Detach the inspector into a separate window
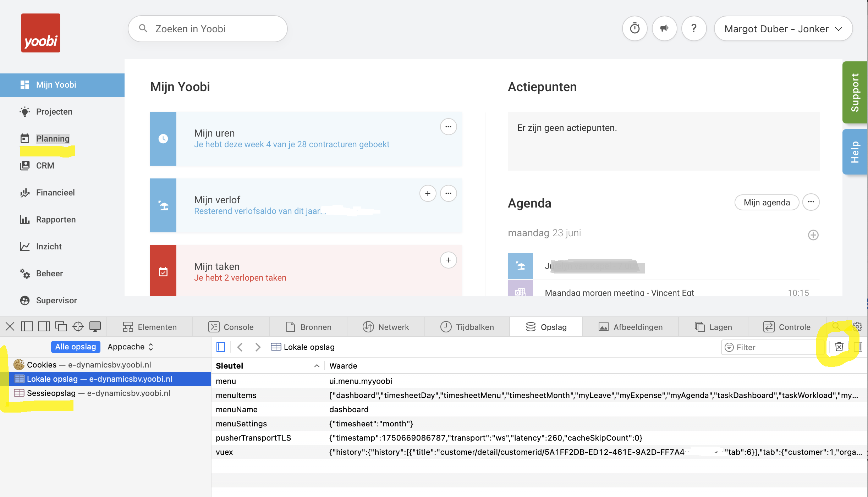Image resolution: width=868 pixels, height=497 pixels. point(61,326)
